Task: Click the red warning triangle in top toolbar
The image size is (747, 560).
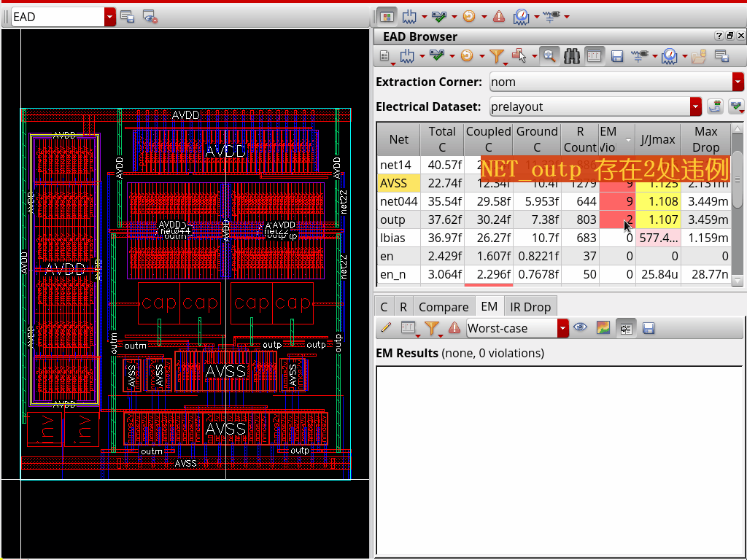Action: point(499,16)
